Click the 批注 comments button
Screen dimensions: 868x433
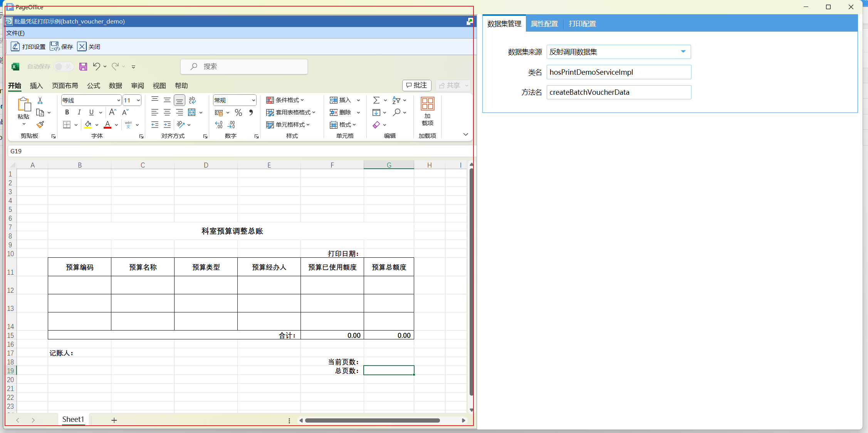pos(416,85)
